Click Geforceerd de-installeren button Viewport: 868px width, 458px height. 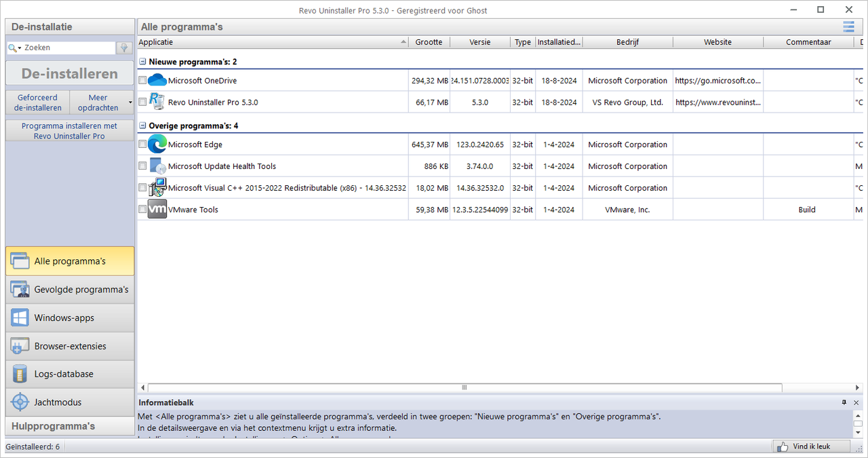click(38, 102)
